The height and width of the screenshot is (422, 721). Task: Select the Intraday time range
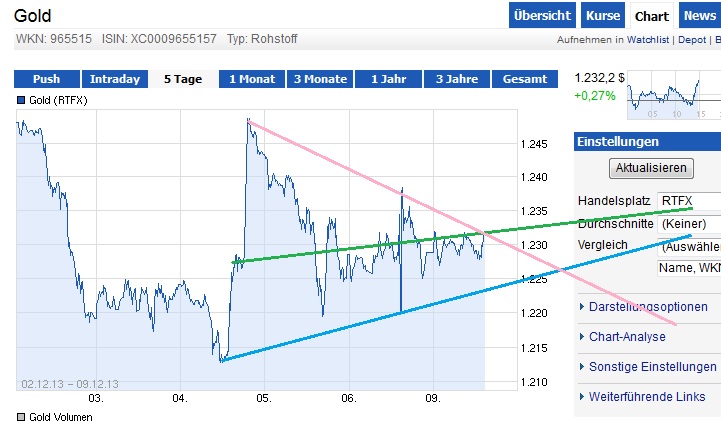coord(115,79)
